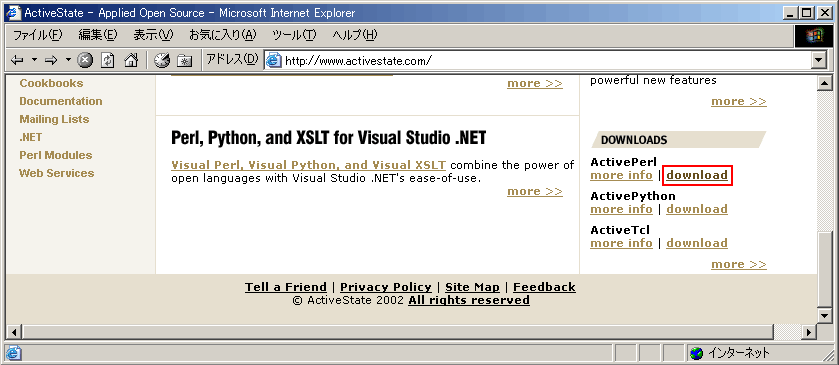Follow the Perl Modules sidebar link
839x365 pixels.
coord(56,155)
